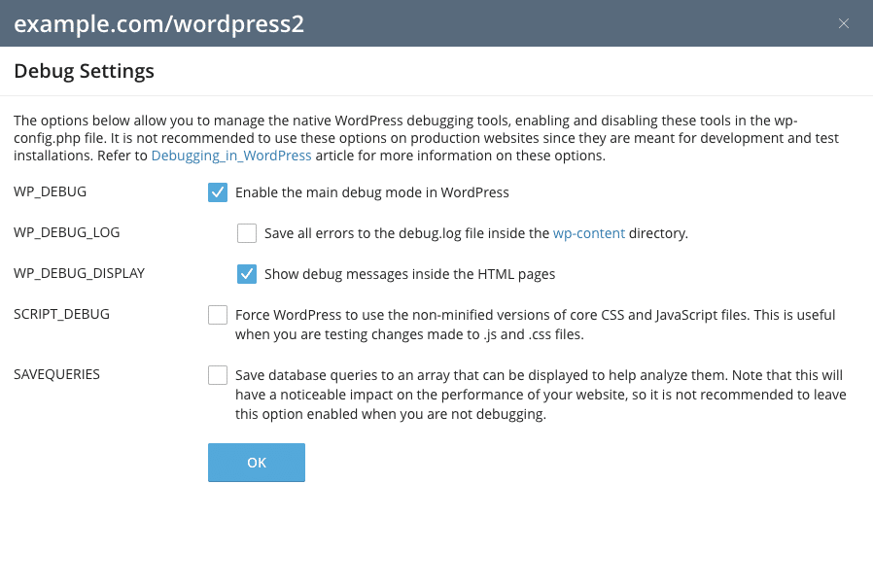Screen dimensions: 873x588
Task: Select the WP_DEBUG_LOG setting name
Action: pyautogui.click(x=67, y=232)
